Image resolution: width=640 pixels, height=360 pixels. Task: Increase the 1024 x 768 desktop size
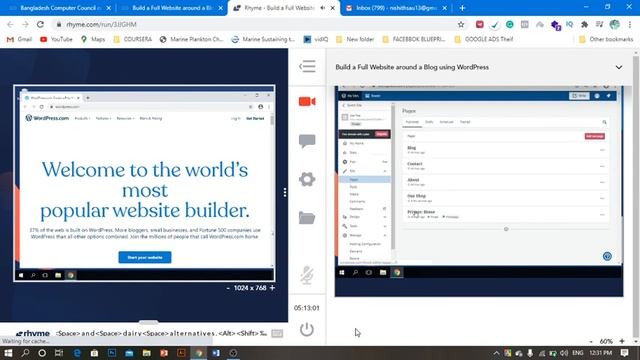coord(272,288)
